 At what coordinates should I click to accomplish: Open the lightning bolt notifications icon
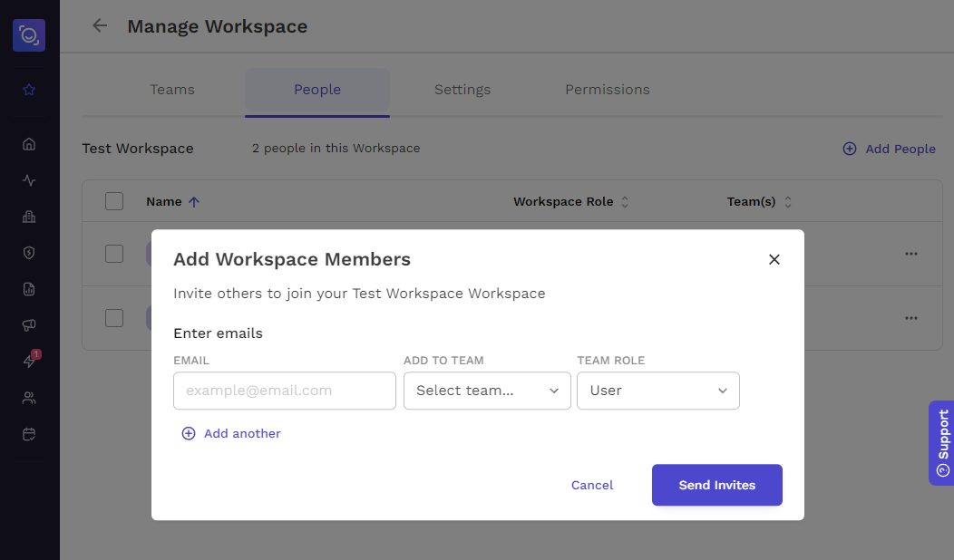(29, 362)
